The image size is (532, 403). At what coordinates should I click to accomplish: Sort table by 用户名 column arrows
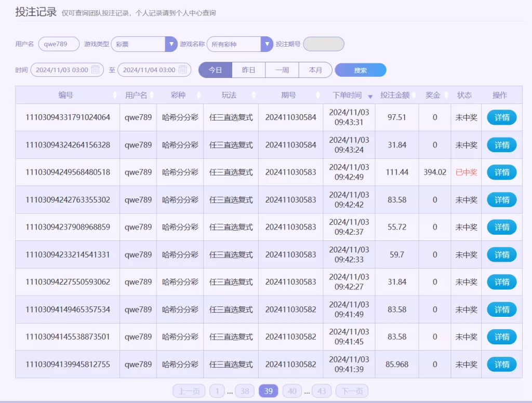152,96
